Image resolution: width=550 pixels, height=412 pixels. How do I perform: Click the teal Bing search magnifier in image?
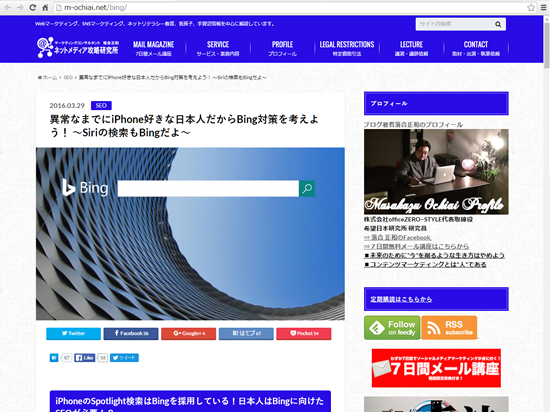coord(307,189)
